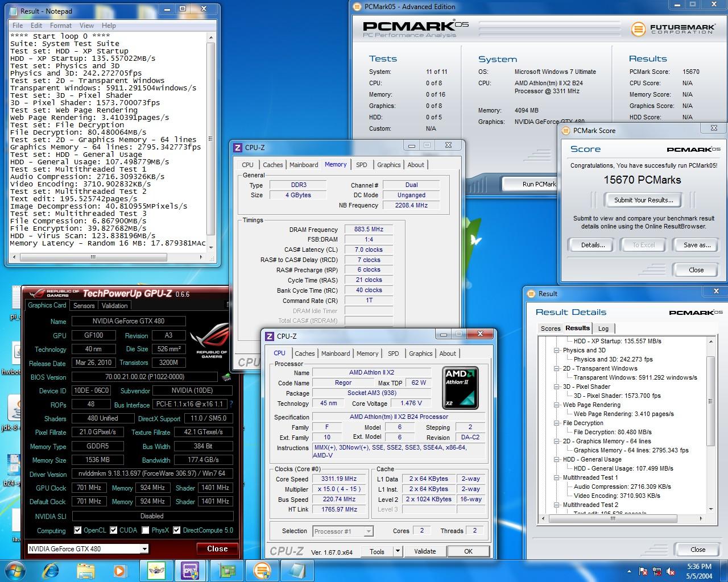Viewport: 728px width, 582px height.
Task: Open GPU selection dropdown in GPU-Z
Action: [144, 549]
